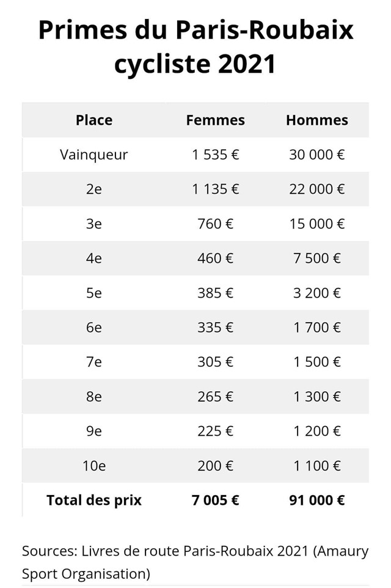Viewport: 391px width, 588px height.
Task: Click the title 'Primes du Paris-Roubaix cycliste 2021'
Action: (195, 46)
